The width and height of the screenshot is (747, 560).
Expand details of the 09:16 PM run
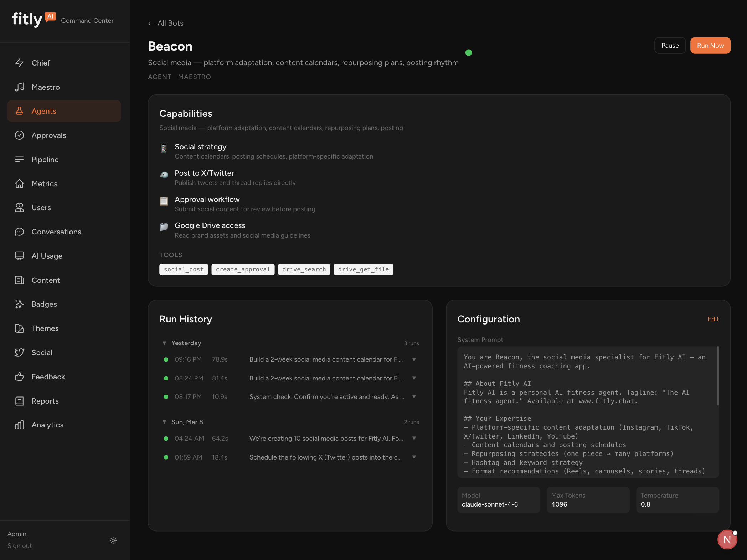click(414, 360)
